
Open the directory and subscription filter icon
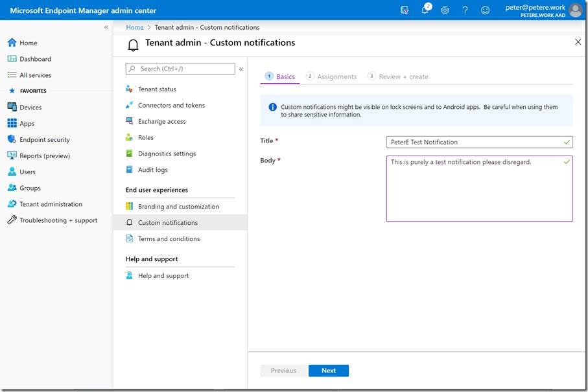pos(405,10)
